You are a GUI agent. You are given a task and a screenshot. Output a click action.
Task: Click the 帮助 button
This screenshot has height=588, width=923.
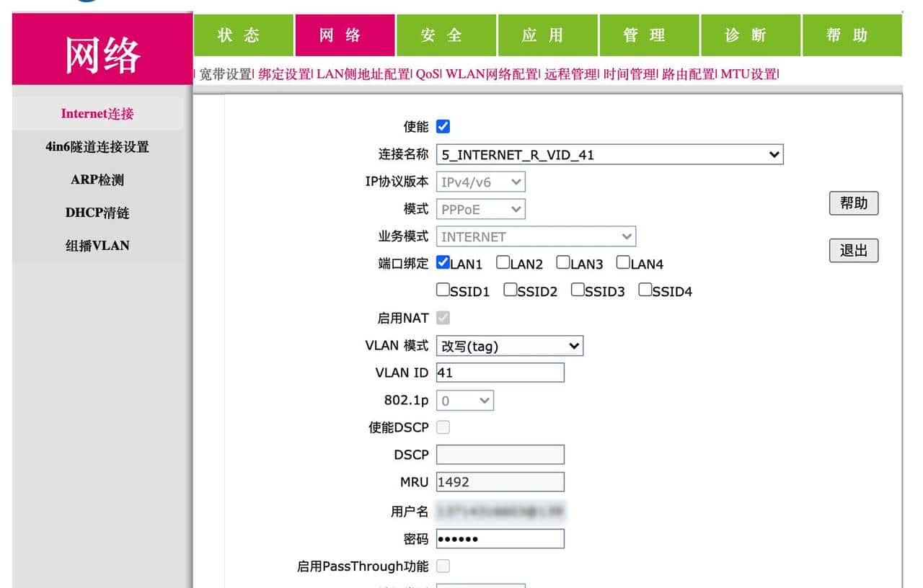point(854,203)
